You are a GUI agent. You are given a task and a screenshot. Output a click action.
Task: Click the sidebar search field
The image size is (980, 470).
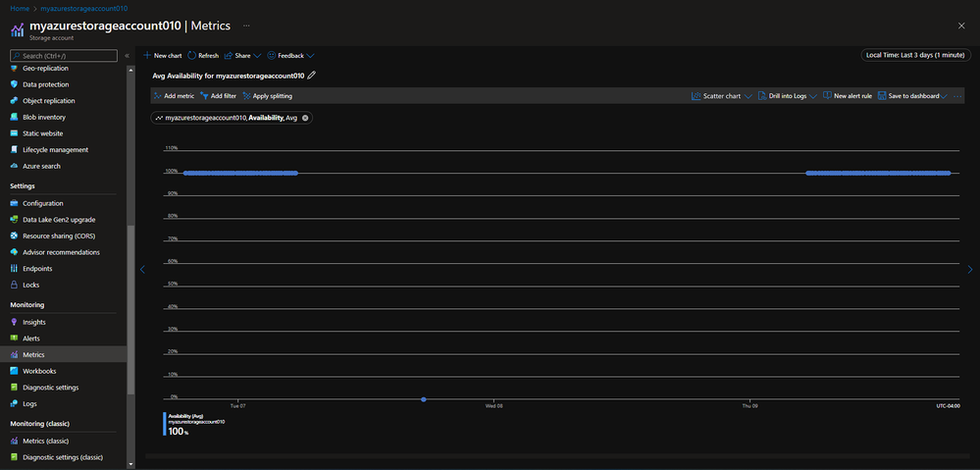point(64,56)
